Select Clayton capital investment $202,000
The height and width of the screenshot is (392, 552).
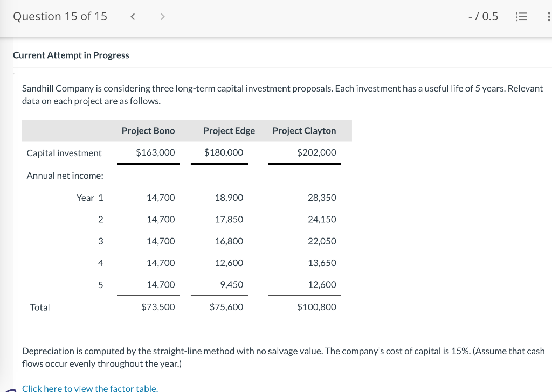coord(316,152)
